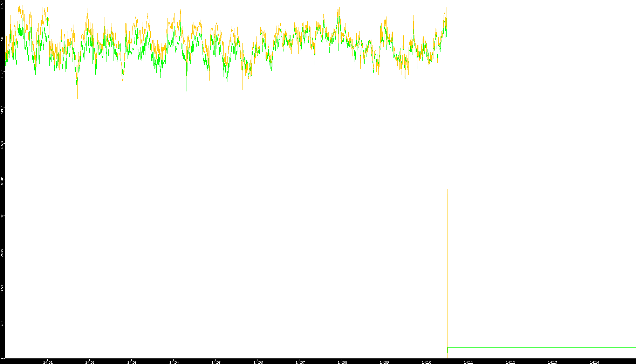The height and width of the screenshot is (364, 636).
Task: Click the 6637 value axis label
Action: tap(2, 74)
